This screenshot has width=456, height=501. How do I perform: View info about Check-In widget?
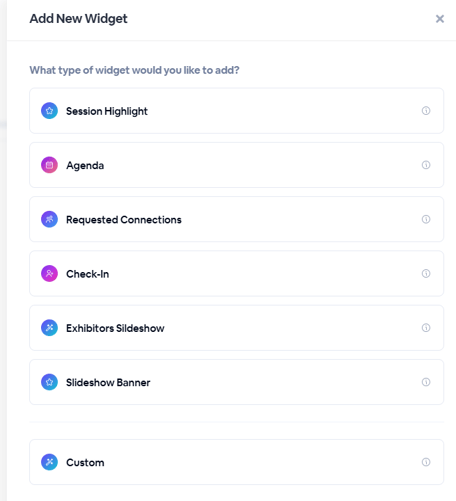[426, 274]
